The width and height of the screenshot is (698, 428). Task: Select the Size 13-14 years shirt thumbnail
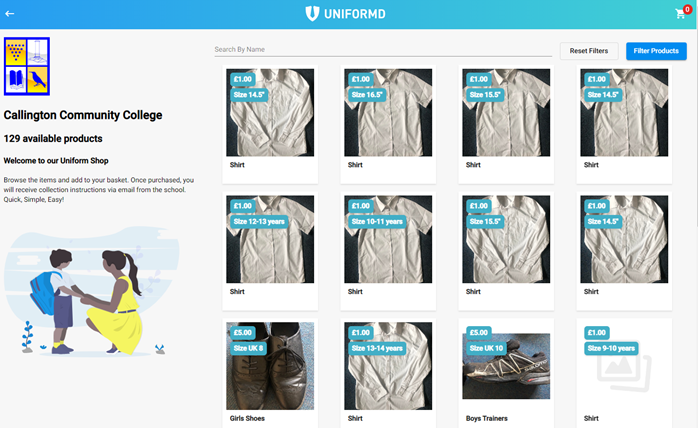click(388, 366)
